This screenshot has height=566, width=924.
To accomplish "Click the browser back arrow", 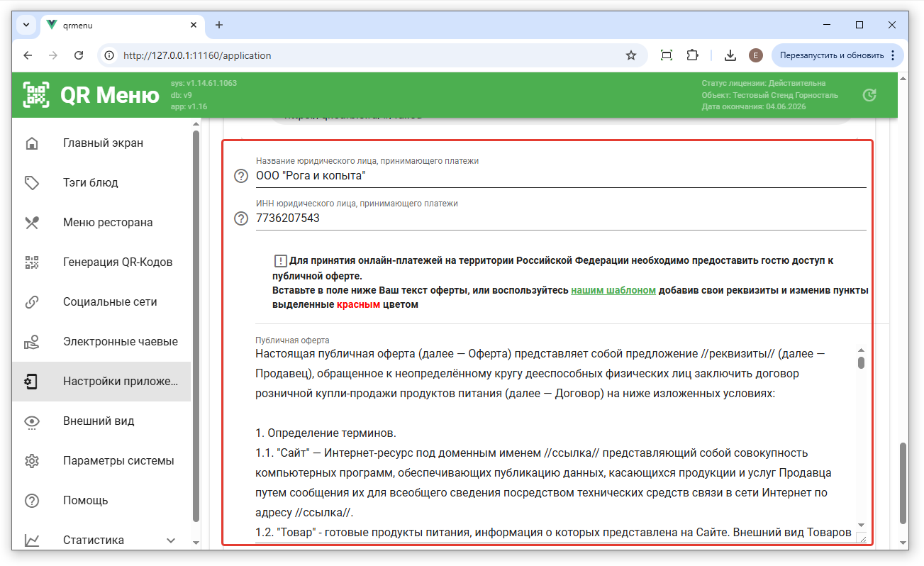I will pyautogui.click(x=28, y=55).
